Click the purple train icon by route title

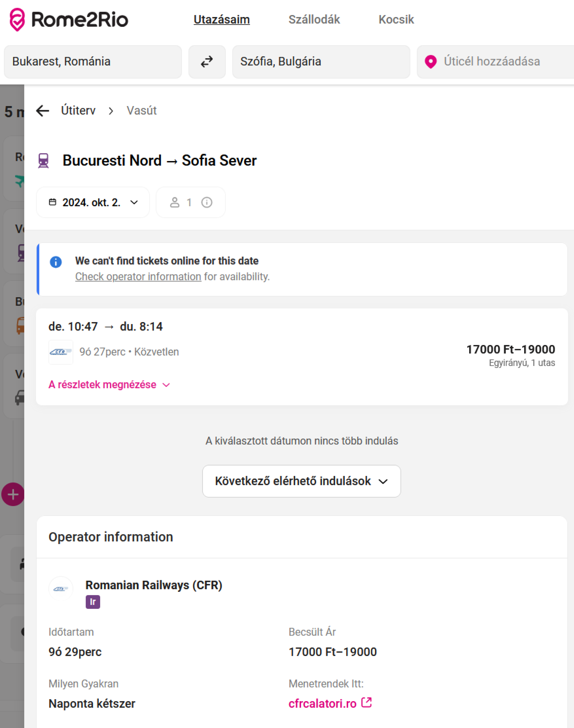43,161
